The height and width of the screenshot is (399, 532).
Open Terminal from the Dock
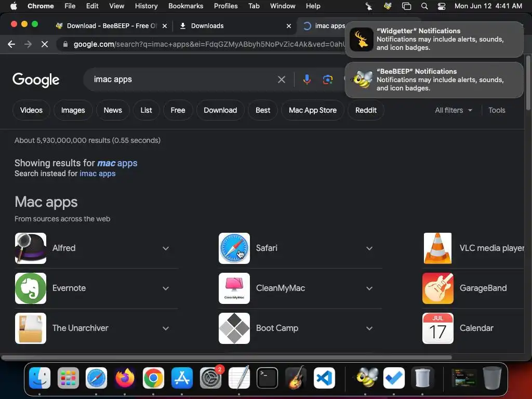(x=268, y=378)
